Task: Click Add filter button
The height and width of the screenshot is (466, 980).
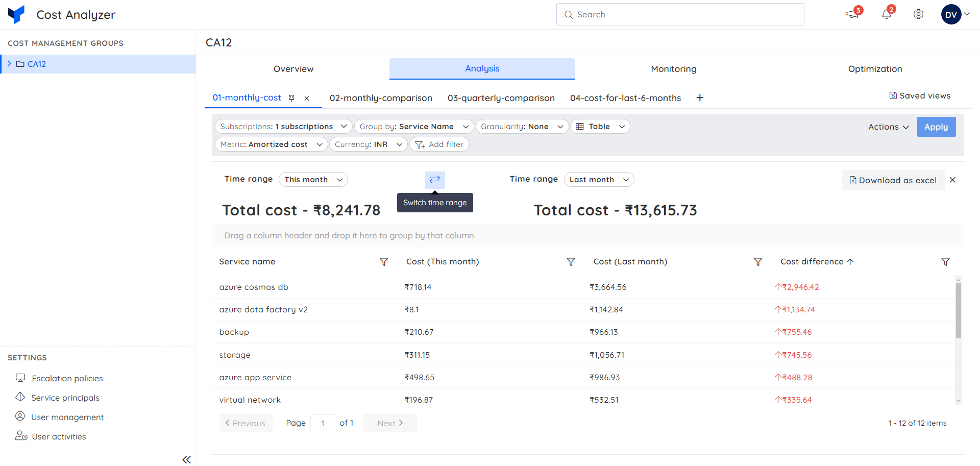Action: (439, 144)
